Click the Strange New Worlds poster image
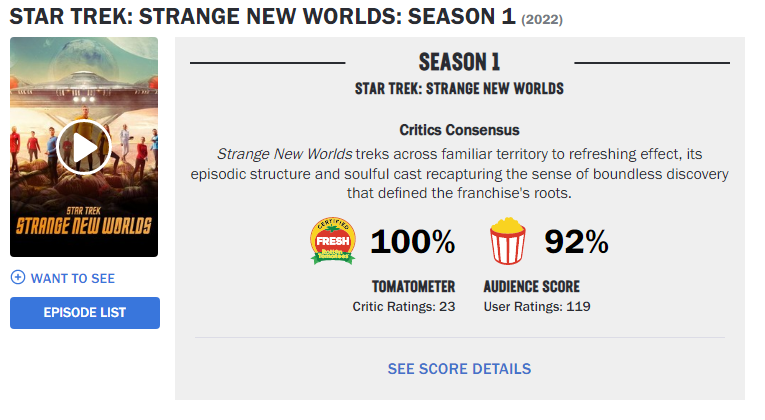Viewport: 765px width, 420px height. tap(84, 147)
